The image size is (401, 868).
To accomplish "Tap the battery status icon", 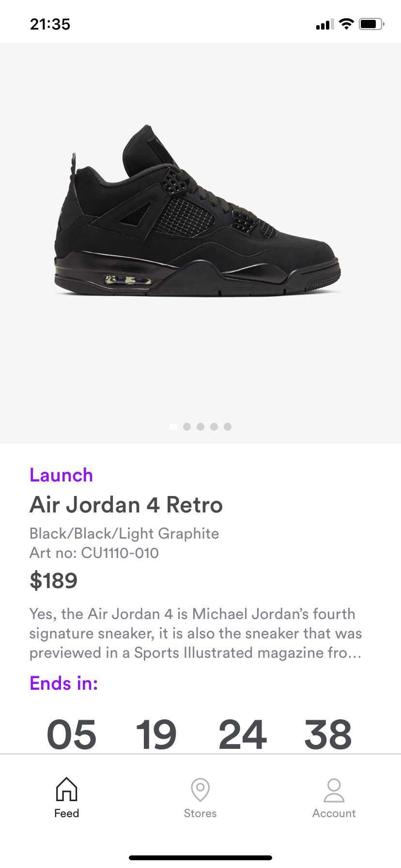I will [x=371, y=24].
